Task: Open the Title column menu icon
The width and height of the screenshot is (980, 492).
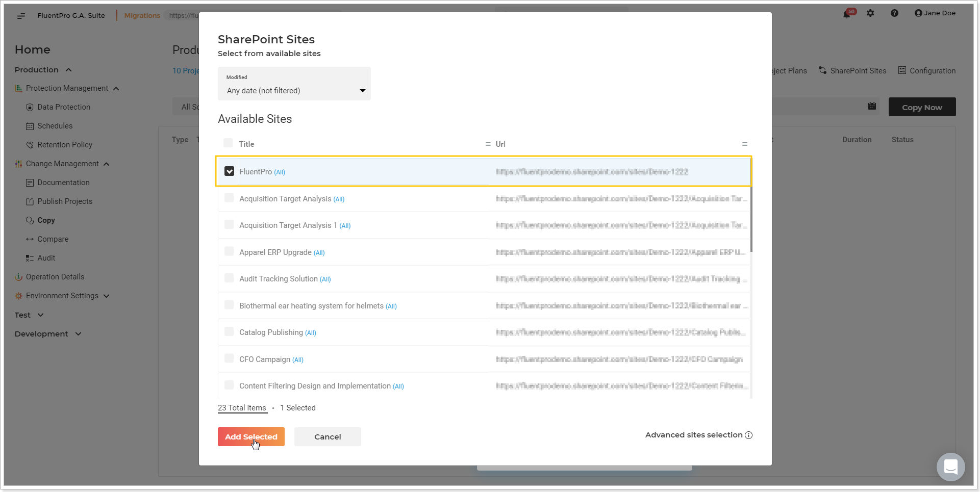Action: pyautogui.click(x=488, y=144)
